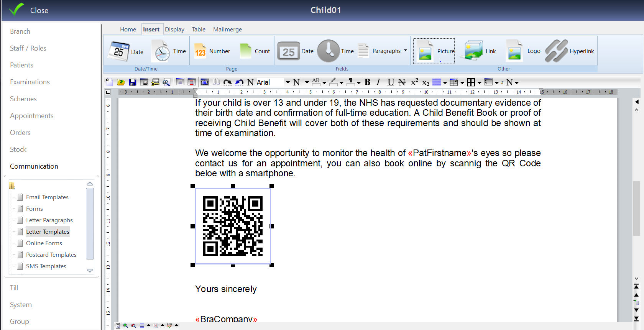Screen dimensions: 644x330
Task: Toggle superscript formatting
Action: (x=414, y=82)
